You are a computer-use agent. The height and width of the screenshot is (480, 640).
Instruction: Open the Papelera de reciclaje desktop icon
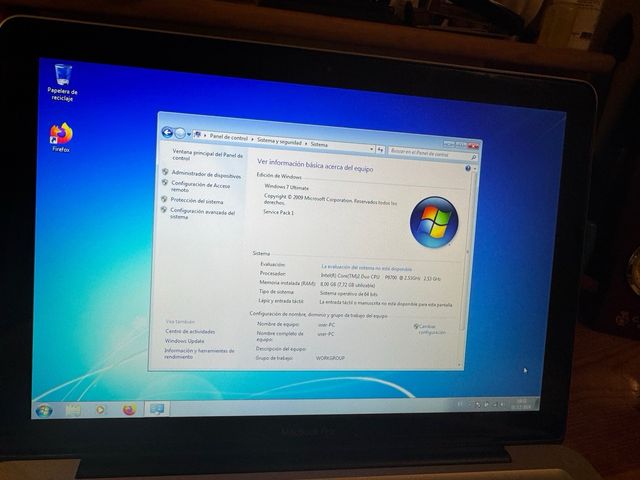(x=62, y=83)
